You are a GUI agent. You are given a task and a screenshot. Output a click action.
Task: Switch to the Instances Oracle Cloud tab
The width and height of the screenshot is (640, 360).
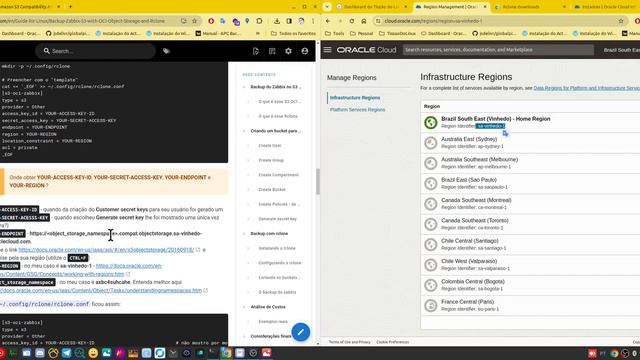pyautogui.click(x=605, y=7)
